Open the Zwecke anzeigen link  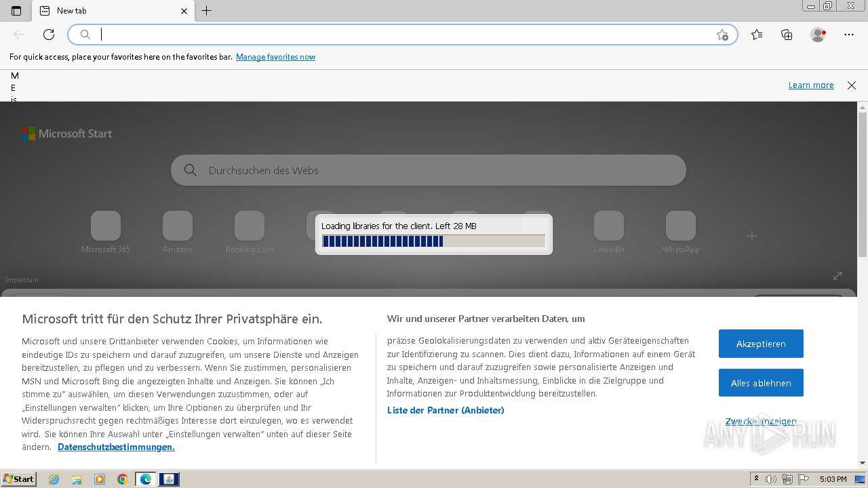pos(761,421)
